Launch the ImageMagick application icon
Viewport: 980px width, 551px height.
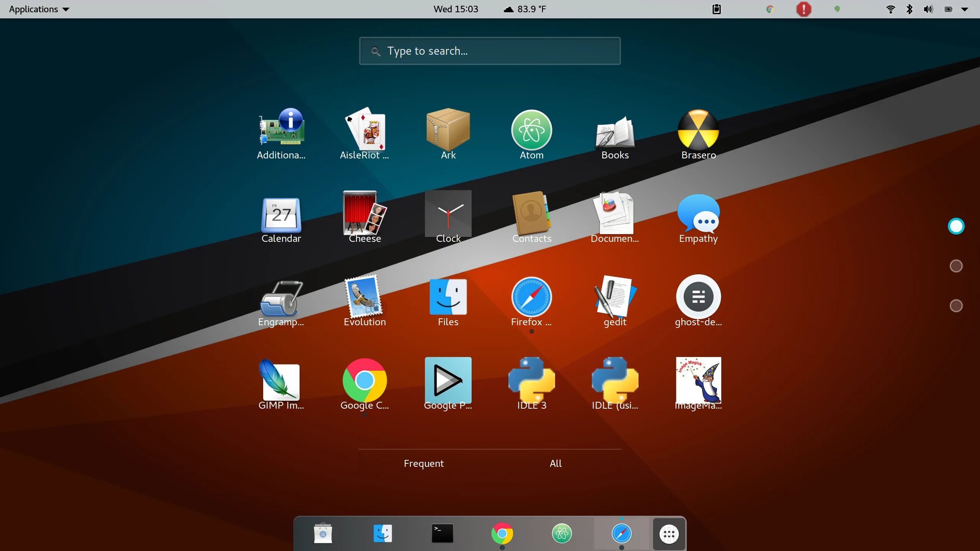tap(698, 380)
